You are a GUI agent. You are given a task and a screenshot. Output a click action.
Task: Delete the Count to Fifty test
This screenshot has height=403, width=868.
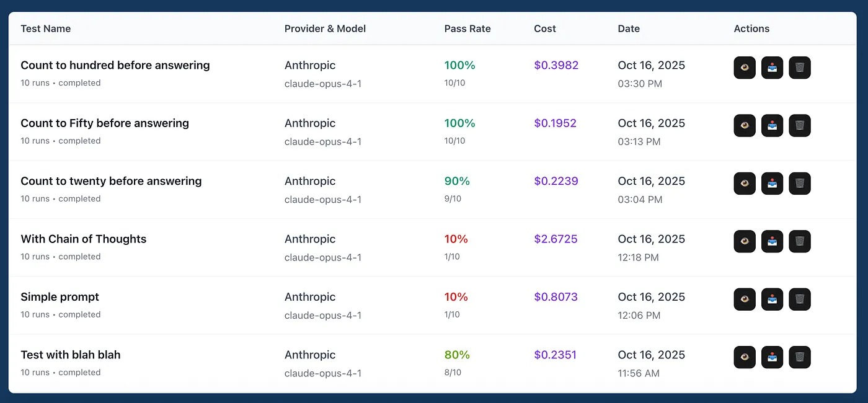coord(800,126)
